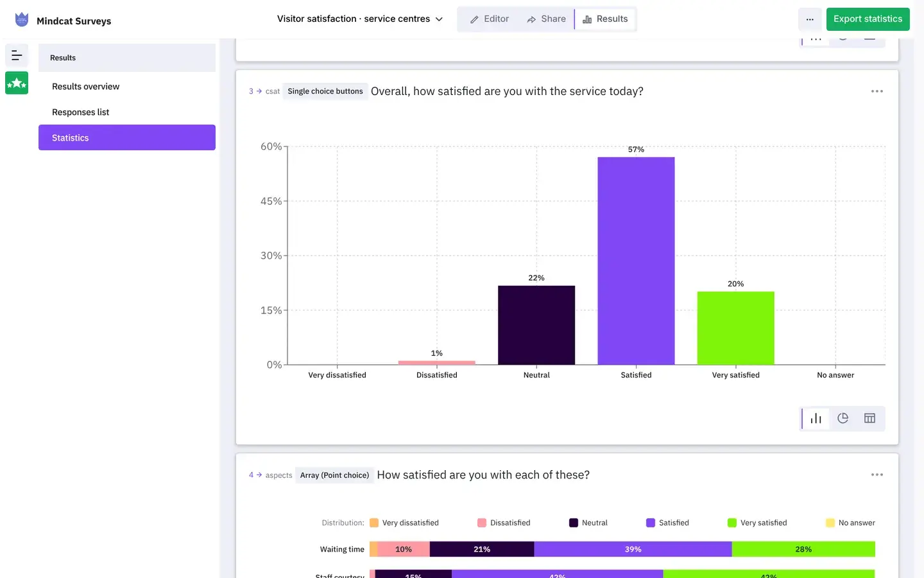Click the Waiting time row label
924x578 pixels.
pos(342,549)
